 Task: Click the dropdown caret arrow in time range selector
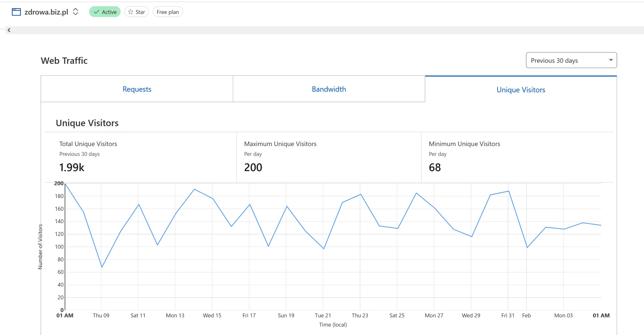[x=611, y=60]
